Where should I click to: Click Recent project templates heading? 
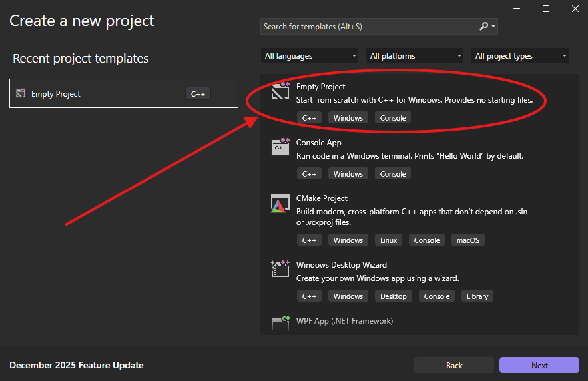[x=81, y=59]
